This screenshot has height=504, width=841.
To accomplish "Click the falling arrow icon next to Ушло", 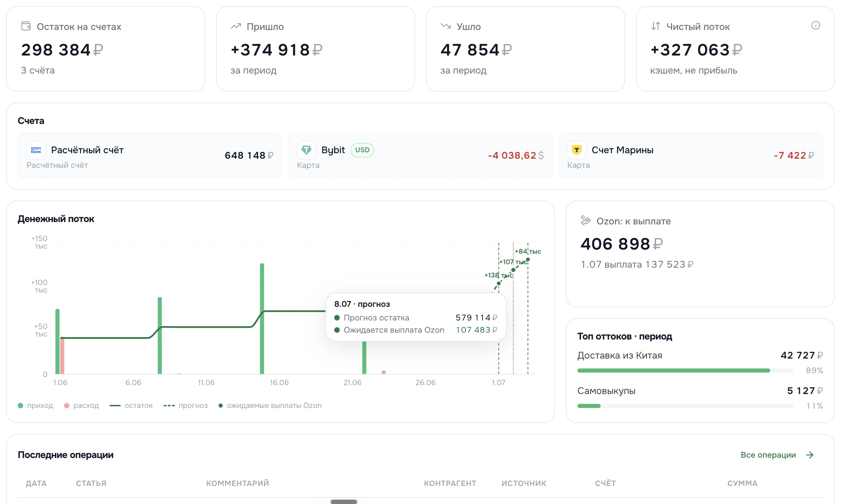I will [x=446, y=26].
